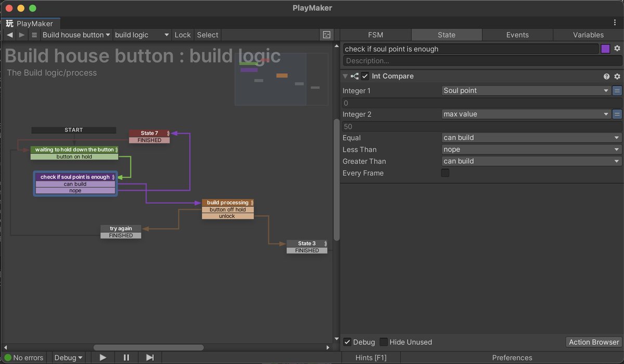Click the can build transition in graph
Screen dimensions: 624x364
75,184
